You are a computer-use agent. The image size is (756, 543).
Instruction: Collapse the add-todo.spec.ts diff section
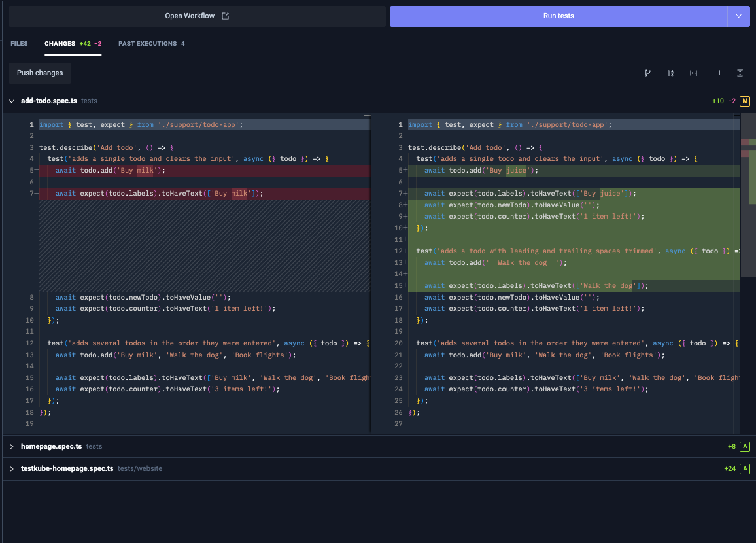[x=12, y=101]
